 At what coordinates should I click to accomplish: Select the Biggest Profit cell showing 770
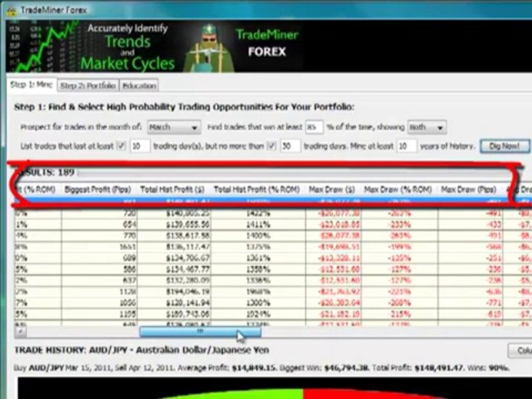[99, 236]
